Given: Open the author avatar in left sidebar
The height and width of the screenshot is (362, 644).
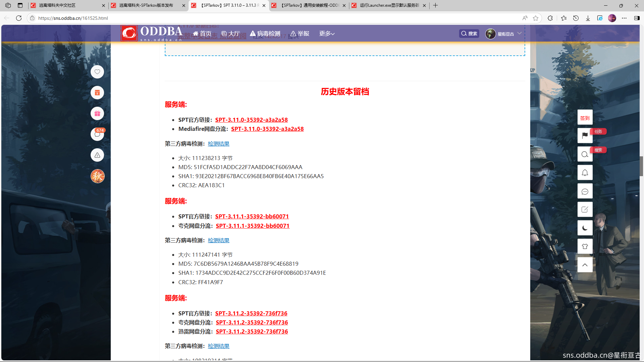Looking at the screenshot, I should tap(98, 176).
